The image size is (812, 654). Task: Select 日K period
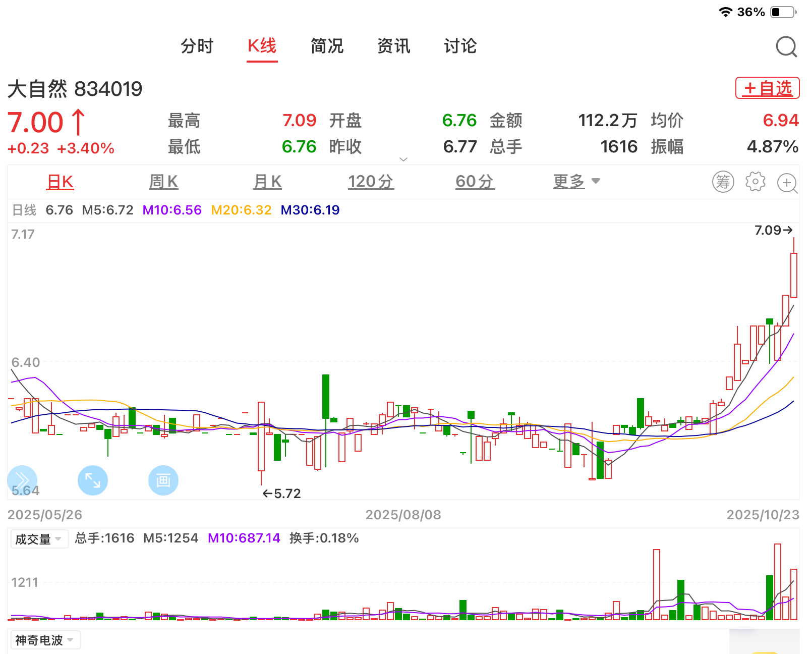pos(60,182)
